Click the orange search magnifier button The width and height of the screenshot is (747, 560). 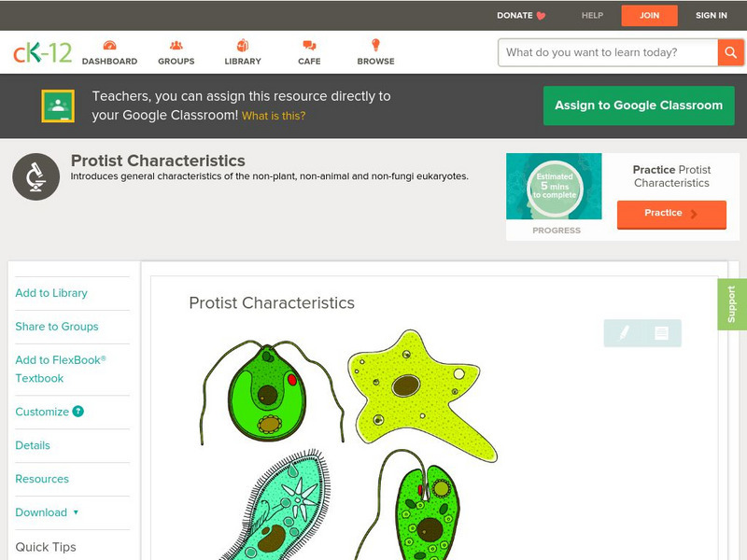click(x=730, y=52)
